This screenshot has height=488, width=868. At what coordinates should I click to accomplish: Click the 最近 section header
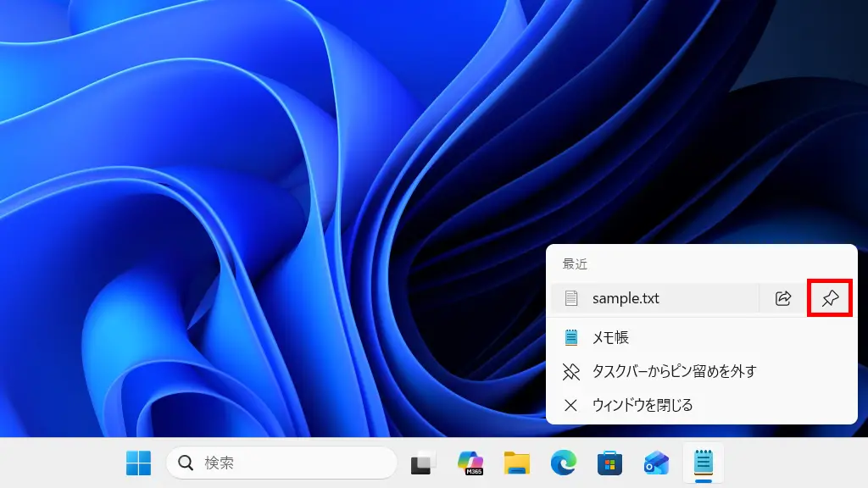coord(575,264)
